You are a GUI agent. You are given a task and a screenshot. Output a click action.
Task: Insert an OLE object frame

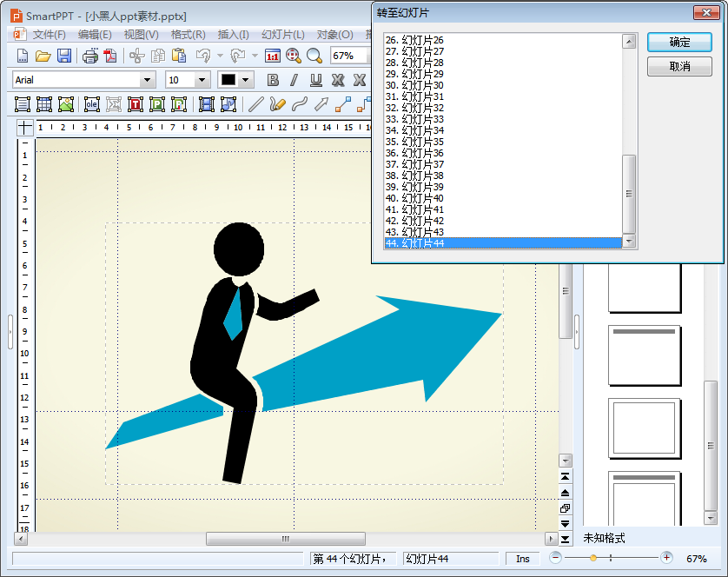click(x=92, y=104)
